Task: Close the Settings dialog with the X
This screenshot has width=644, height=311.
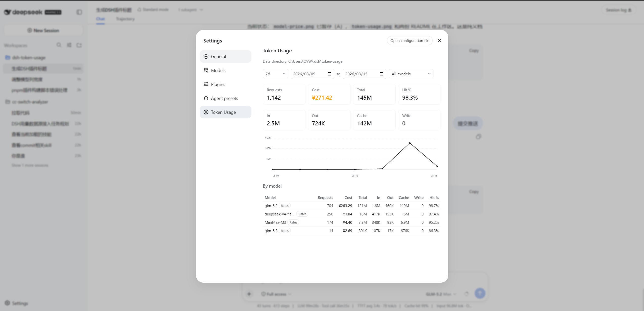Action: 439,40
